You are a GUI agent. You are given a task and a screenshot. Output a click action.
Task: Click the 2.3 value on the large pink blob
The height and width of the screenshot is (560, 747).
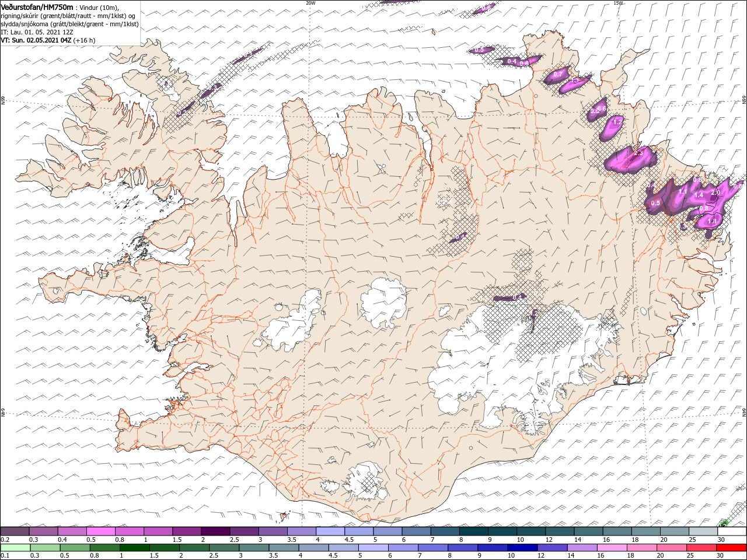(637, 153)
